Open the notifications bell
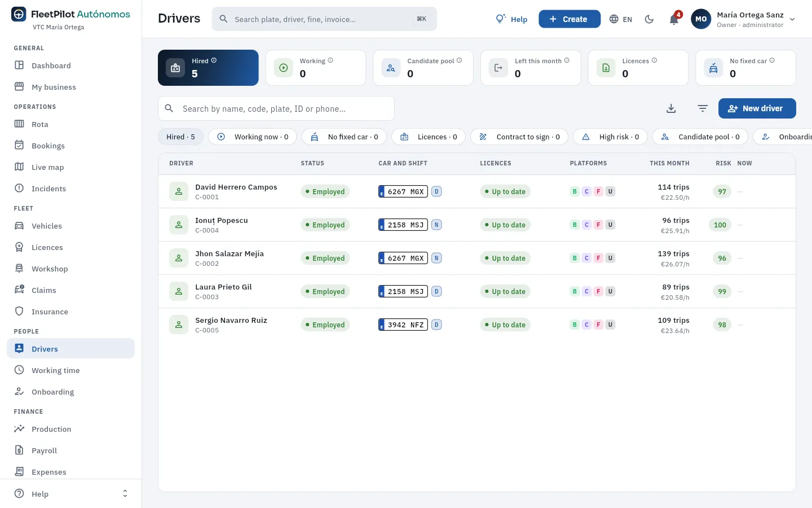 click(x=674, y=19)
